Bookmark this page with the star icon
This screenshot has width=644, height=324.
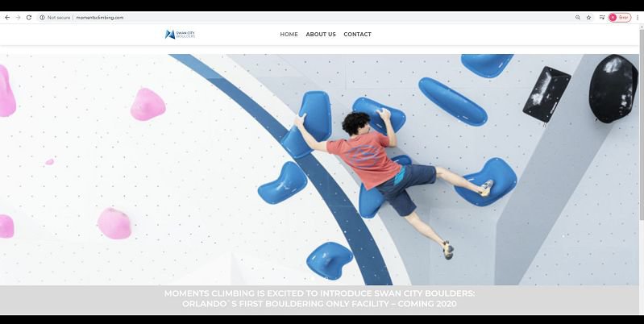588,18
